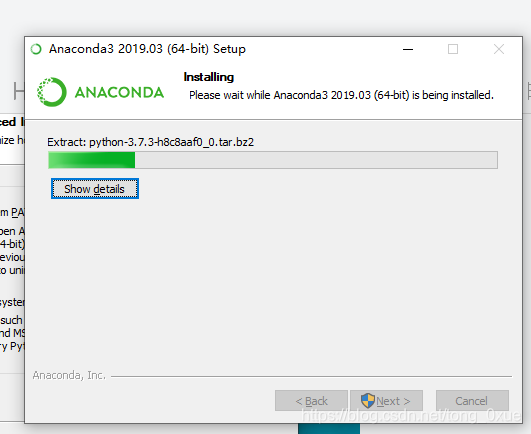Click the Extract python-3.7.3 status text
Screen dimensions: 531x434
(x=150, y=142)
